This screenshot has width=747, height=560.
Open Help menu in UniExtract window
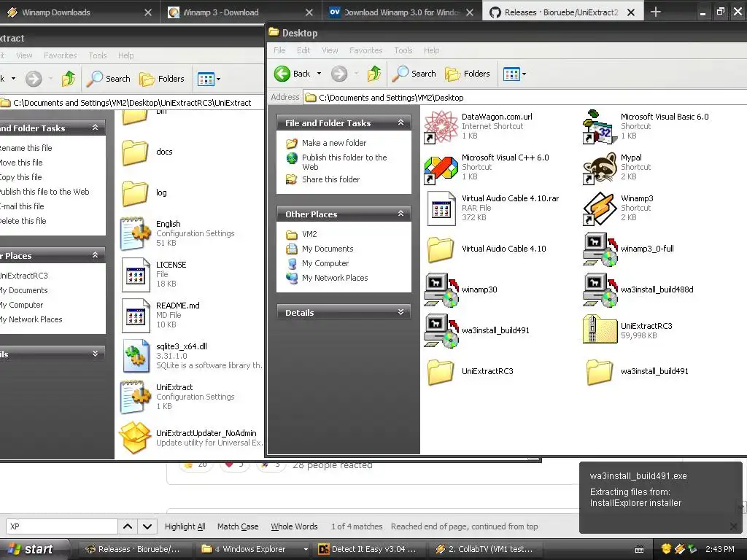(x=125, y=55)
